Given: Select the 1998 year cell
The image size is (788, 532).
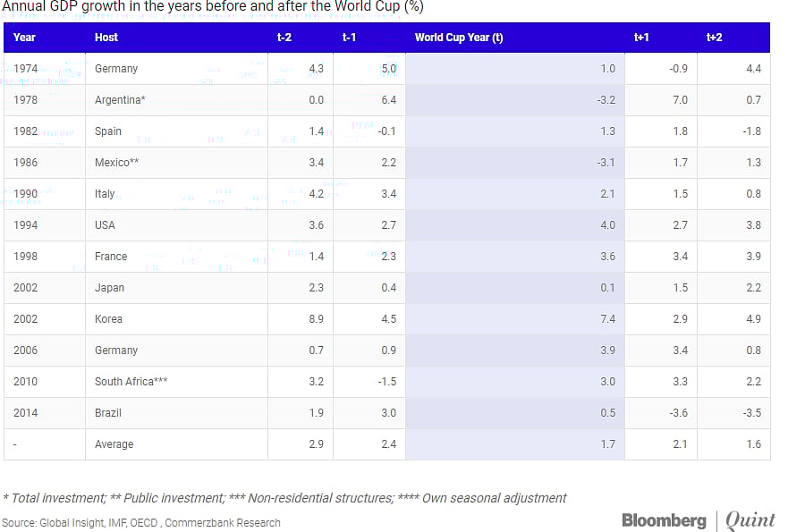Looking at the screenshot, I should point(26,257).
